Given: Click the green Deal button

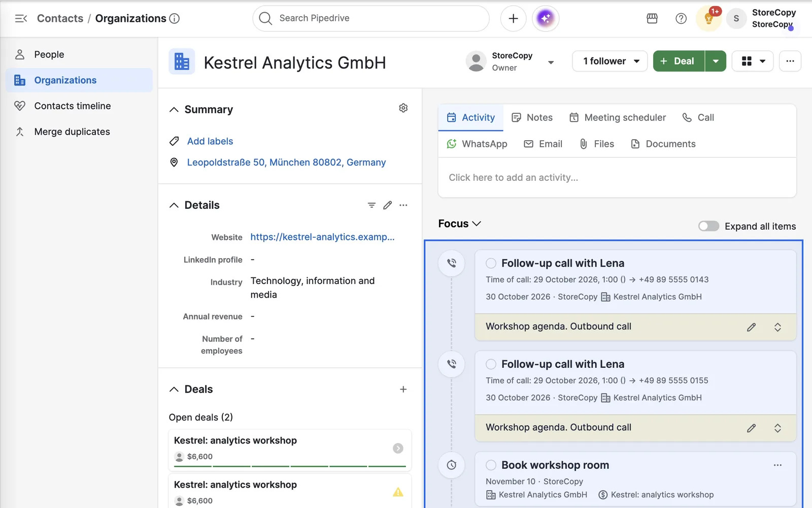Looking at the screenshot, I should point(679,61).
